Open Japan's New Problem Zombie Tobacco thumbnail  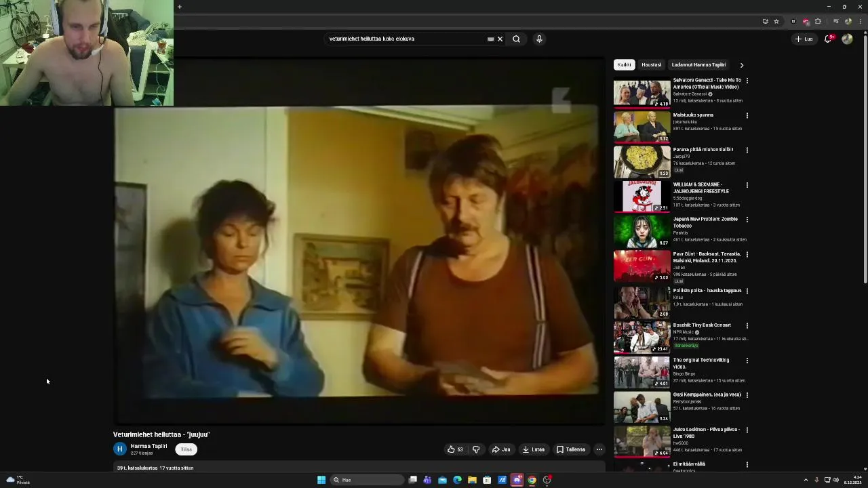[642, 232]
